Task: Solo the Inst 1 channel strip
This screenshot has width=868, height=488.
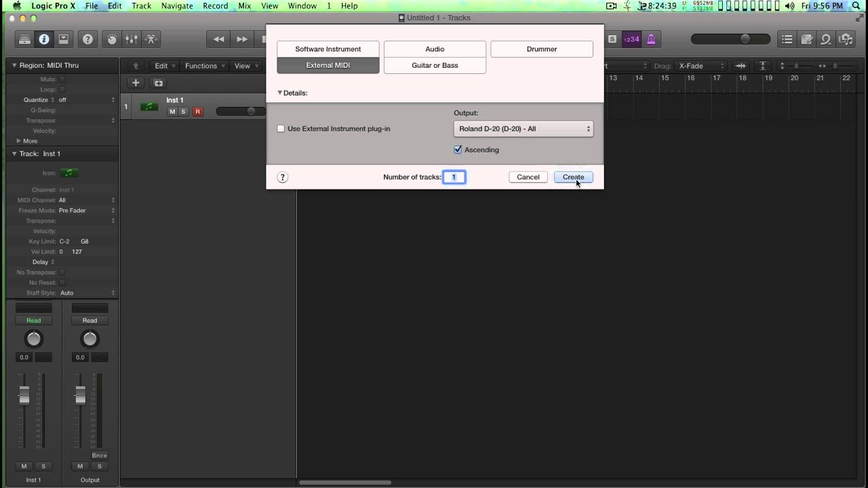Action: pyautogui.click(x=43, y=466)
